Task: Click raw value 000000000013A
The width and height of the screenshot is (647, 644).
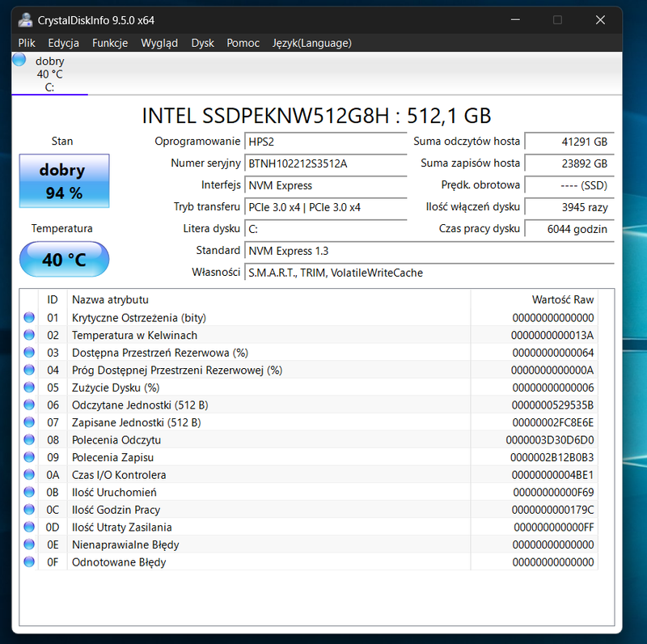Action: pyautogui.click(x=552, y=335)
